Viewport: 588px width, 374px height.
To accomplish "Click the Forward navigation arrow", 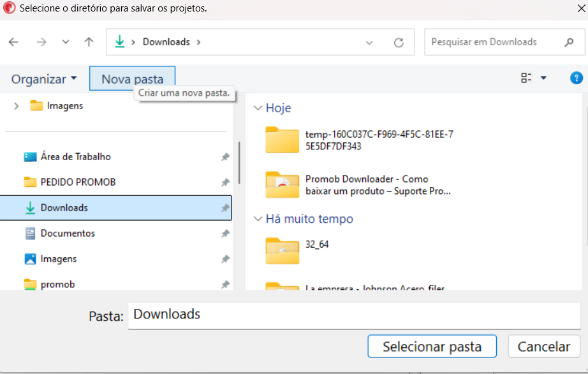I will click(x=41, y=42).
